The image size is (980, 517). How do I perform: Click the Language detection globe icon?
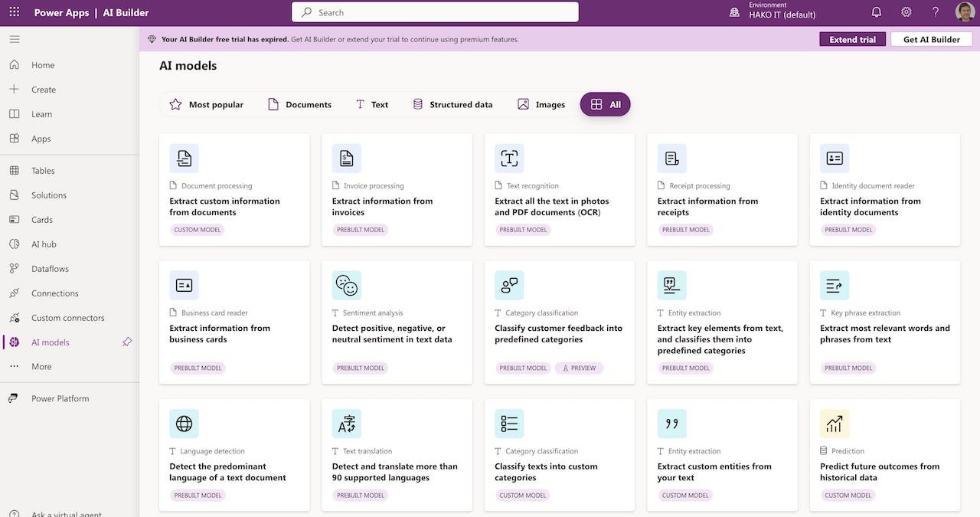(184, 424)
